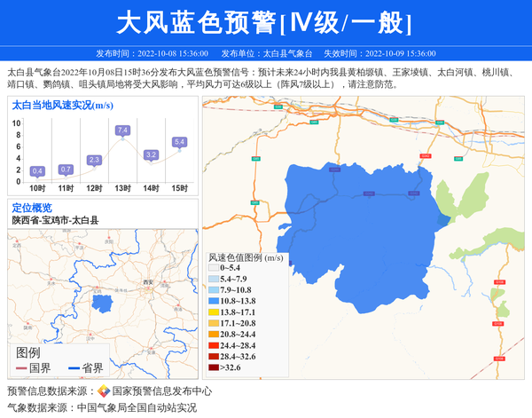Viewport: 532px width, 418px height.
Task: Click the 陕西省-宝鸡市-太白县 location text
Action: tap(54, 219)
